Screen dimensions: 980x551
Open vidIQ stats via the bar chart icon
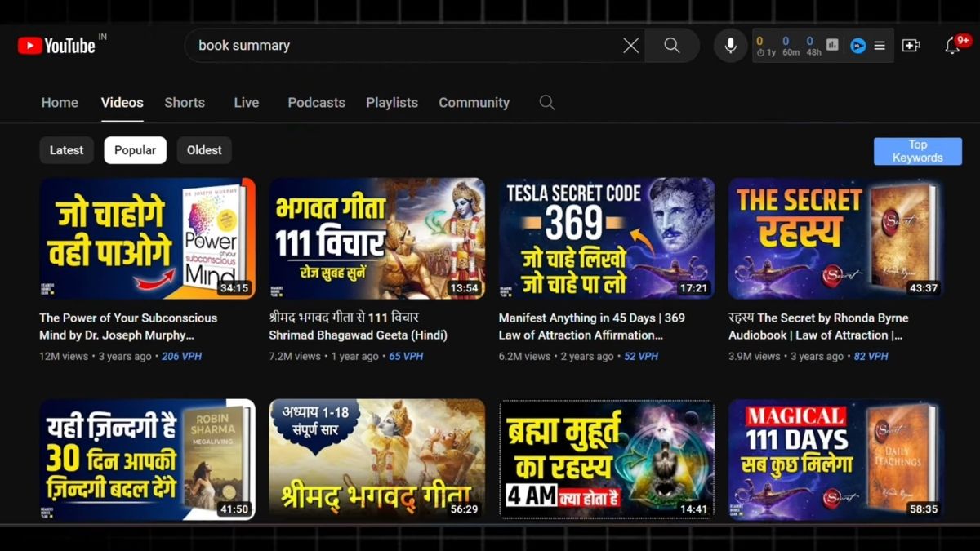tap(831, 46)
